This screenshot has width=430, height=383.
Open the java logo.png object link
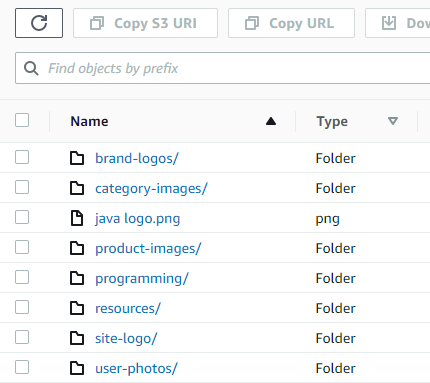(138, 219)
